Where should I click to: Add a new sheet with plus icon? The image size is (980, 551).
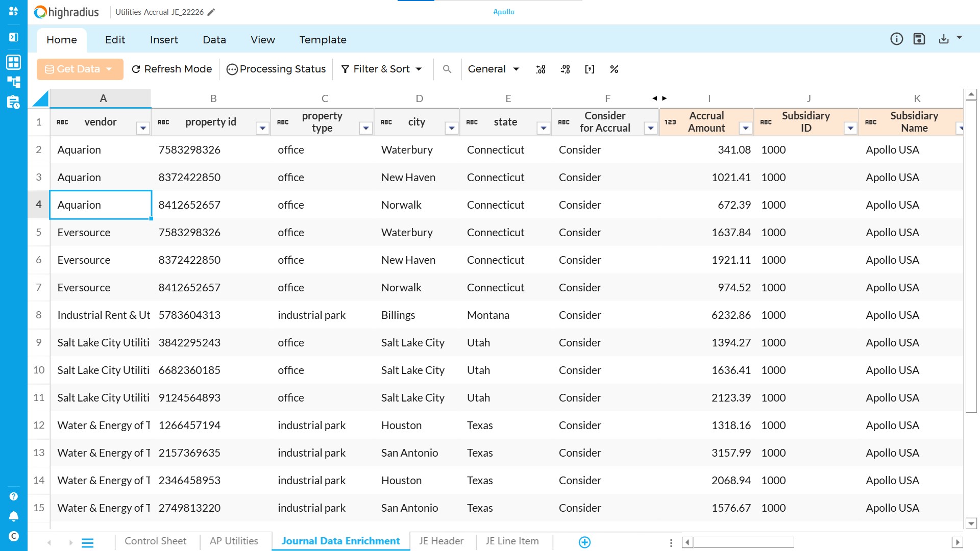coord(584,542)
